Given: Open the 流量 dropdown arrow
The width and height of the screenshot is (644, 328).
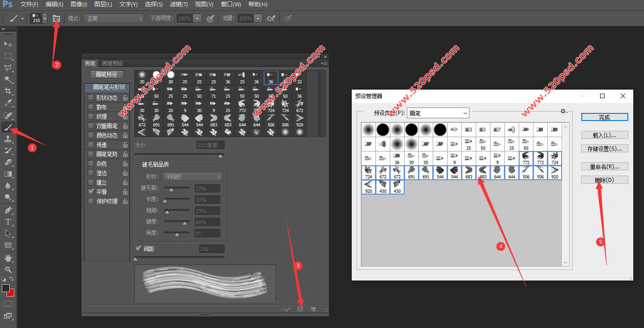Looking at the screenshot, I should point(258,18).
